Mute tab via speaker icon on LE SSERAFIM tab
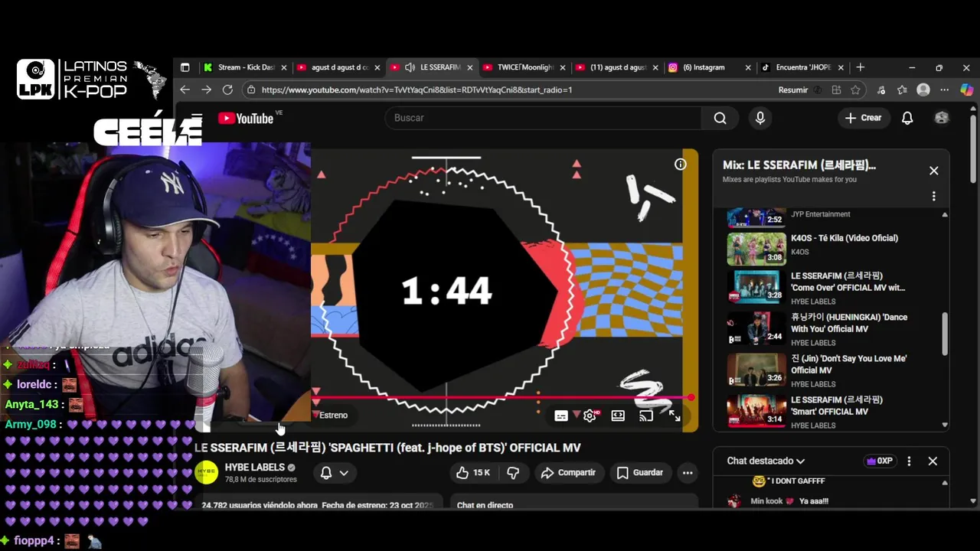 point(410,67)
